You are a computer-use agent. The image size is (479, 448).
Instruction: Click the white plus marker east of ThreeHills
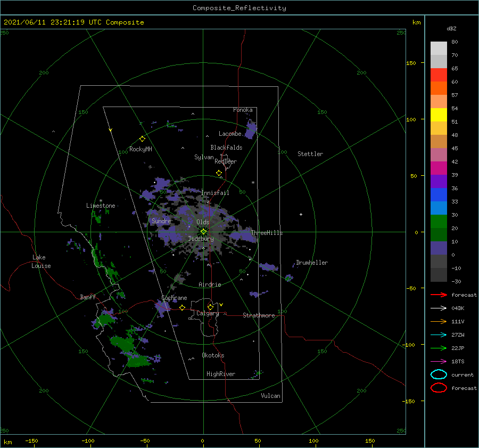(x=301, y=214)
